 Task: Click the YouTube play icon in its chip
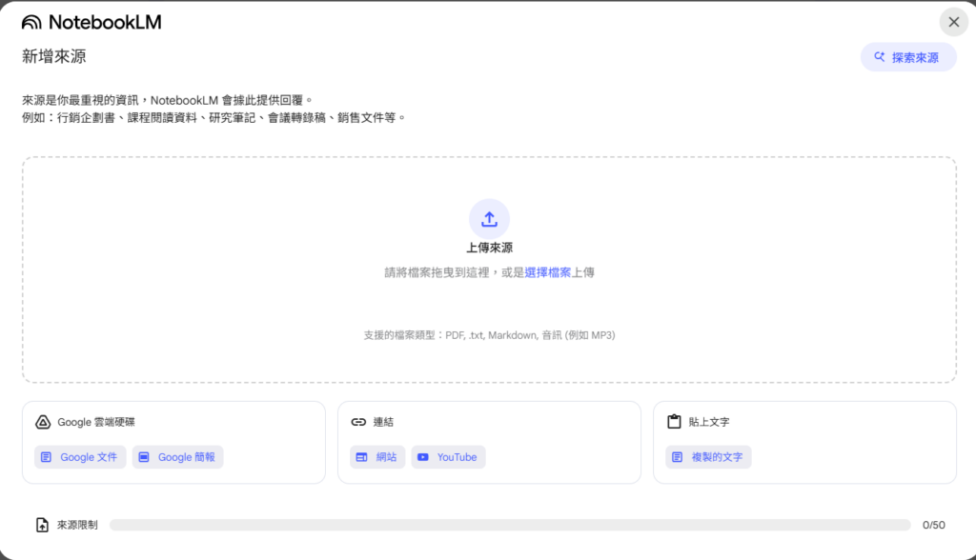coord(422,457)
